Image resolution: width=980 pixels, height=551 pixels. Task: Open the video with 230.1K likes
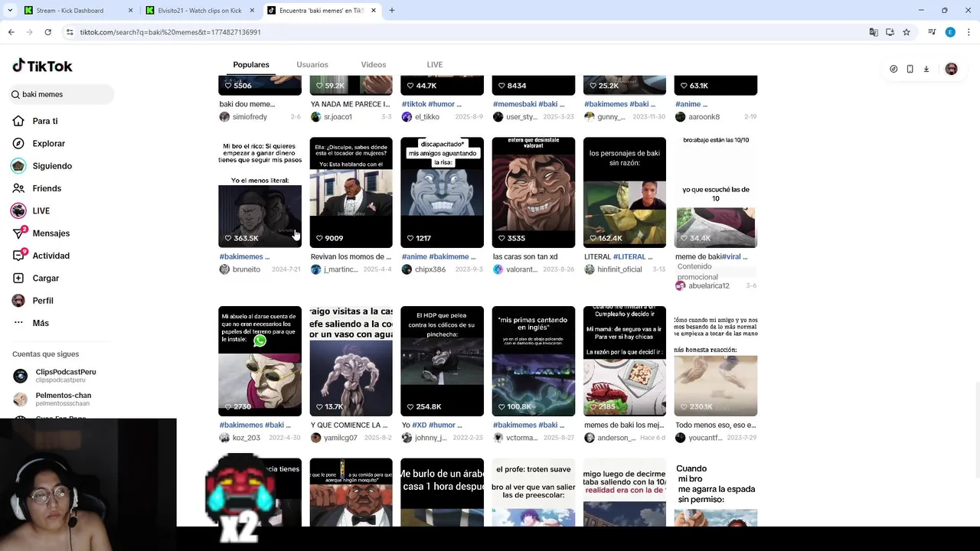715,361
